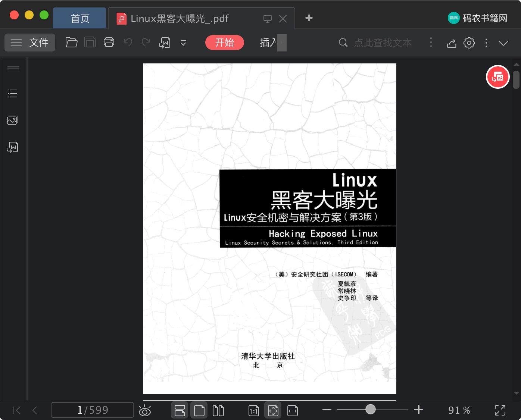
Task: Open settings gear icon
Action: [469, 43]
